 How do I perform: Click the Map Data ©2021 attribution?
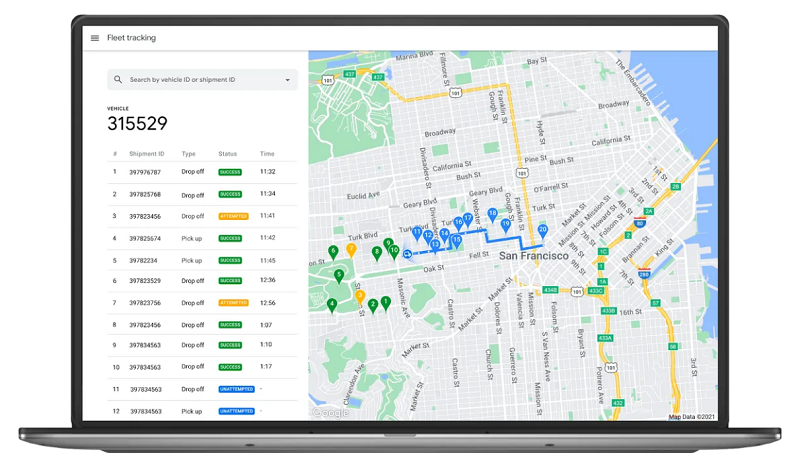(x=692, y=417)
